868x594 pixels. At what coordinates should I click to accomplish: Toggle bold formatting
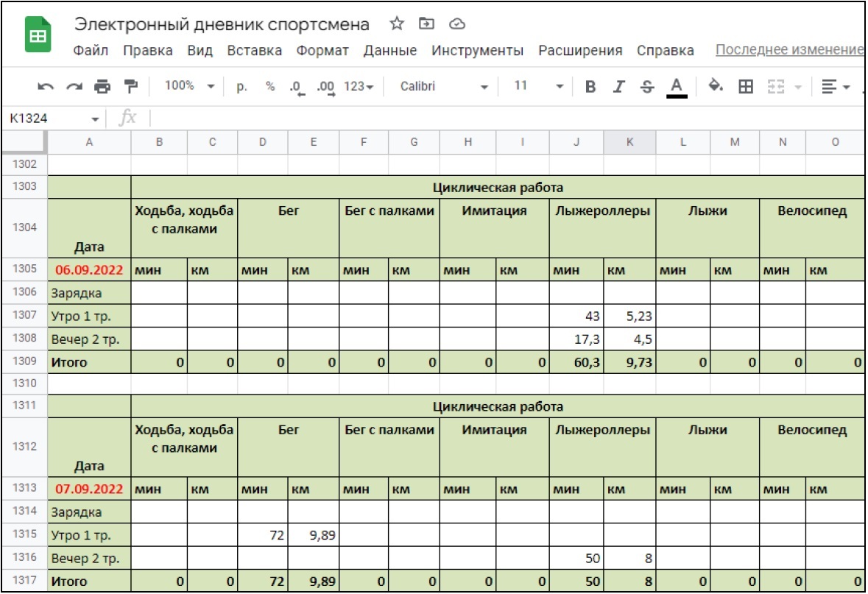click(590, 87)
